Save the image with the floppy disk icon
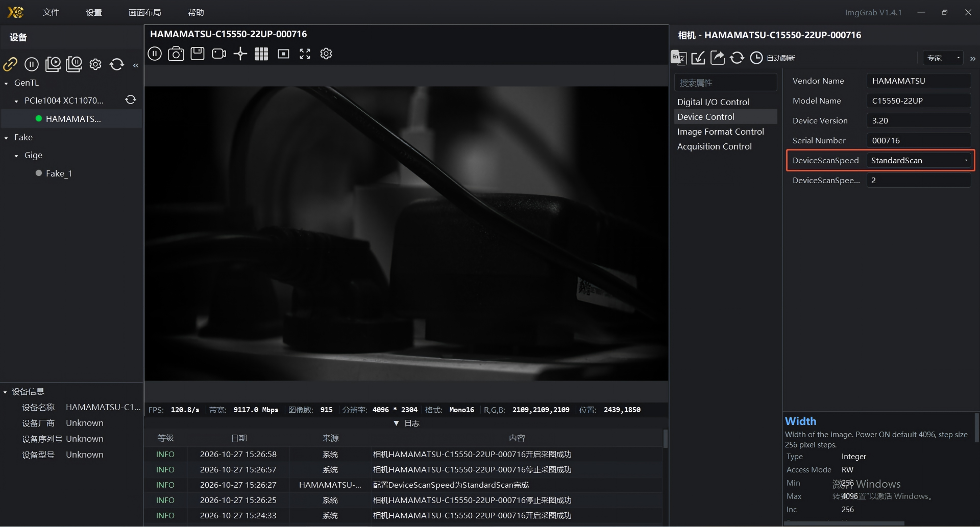The width and height of the screenshot is (980, 527). pyautogui.click(x=198, y=54)
